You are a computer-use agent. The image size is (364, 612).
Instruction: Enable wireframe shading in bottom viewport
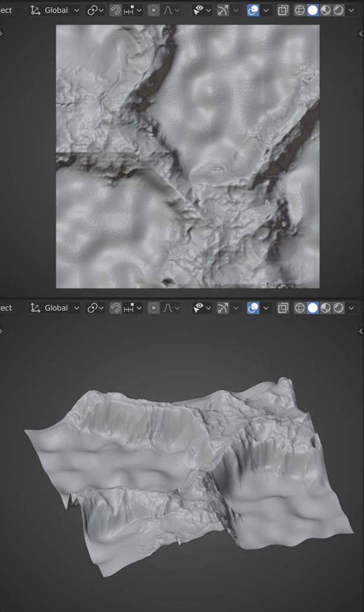tap(300, 308)
